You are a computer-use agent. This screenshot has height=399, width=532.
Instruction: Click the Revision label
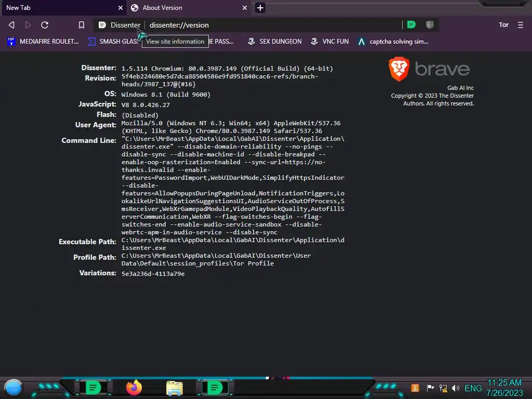point(100,78)
